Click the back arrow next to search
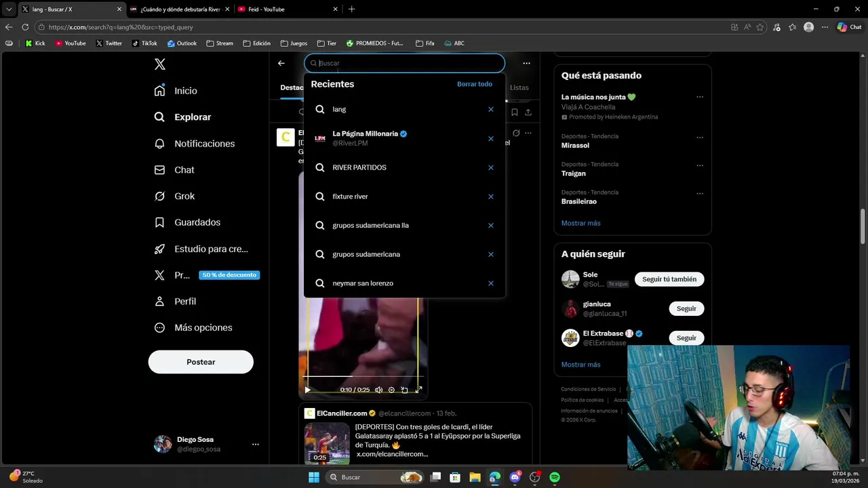868x488 pixels. pyautogui.click(x=281, y=63)
